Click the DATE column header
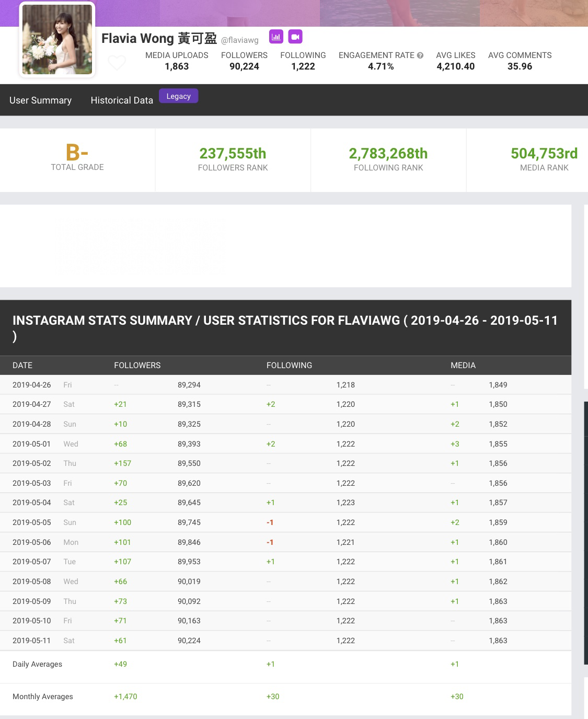The width and height of the screenshot is (588, 719). click(22, 366)
